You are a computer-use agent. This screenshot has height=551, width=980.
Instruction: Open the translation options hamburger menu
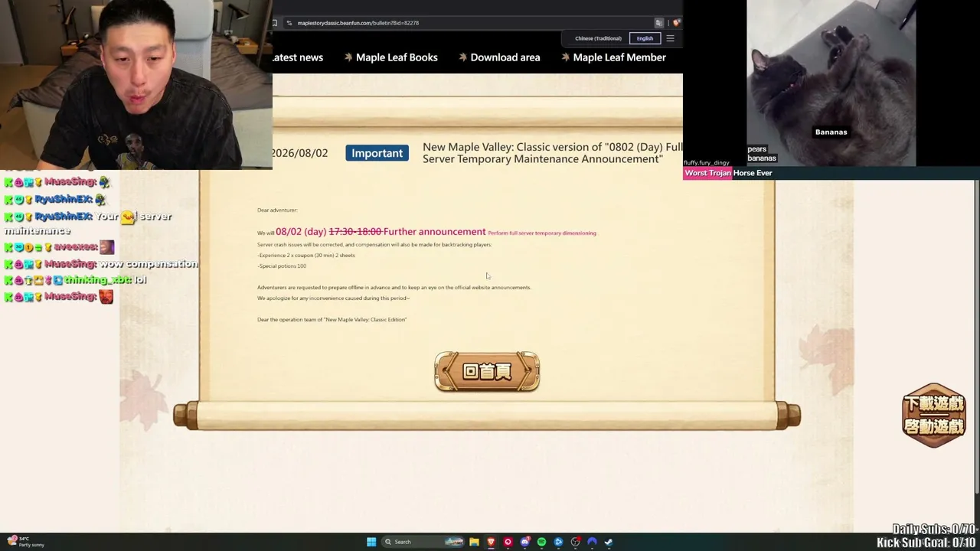point(670,38)
